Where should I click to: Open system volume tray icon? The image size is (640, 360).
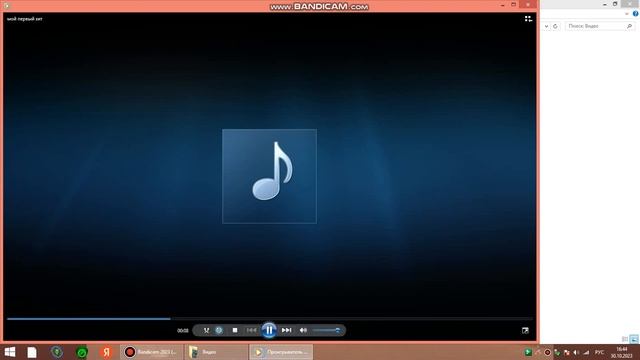[x=576, y=352]
